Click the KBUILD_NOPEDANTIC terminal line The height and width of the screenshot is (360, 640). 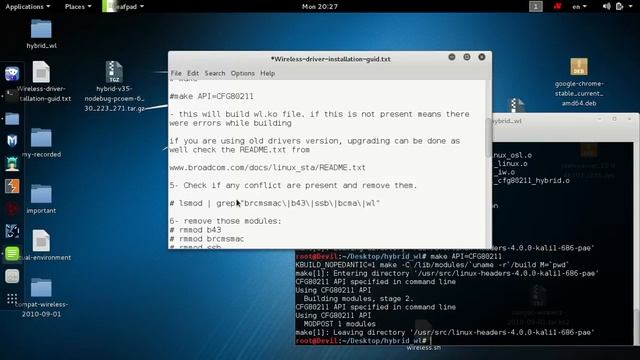pyautogui.click(x=432, y=265)
